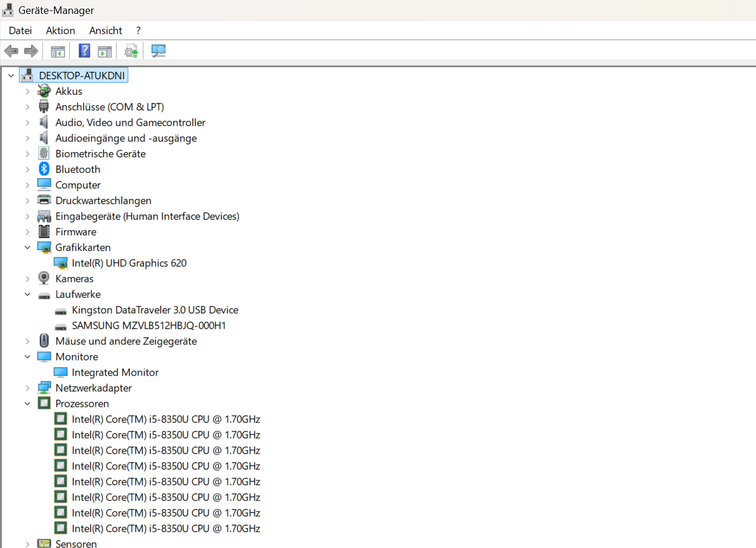
Task: Click the action pane toolbar icon
Action: pos(105,51)
